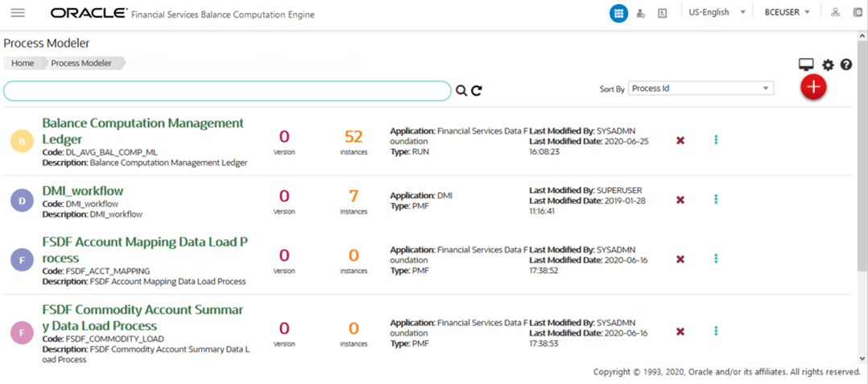Delete the FSDF Account Mapping process
868x384 pixels.
[x=680, y=259]
